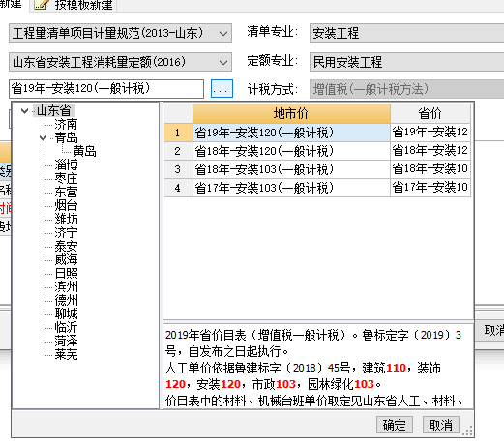Click the 增值税(一般计税方法) field
The image size is (504, 447).
point(406,89)
